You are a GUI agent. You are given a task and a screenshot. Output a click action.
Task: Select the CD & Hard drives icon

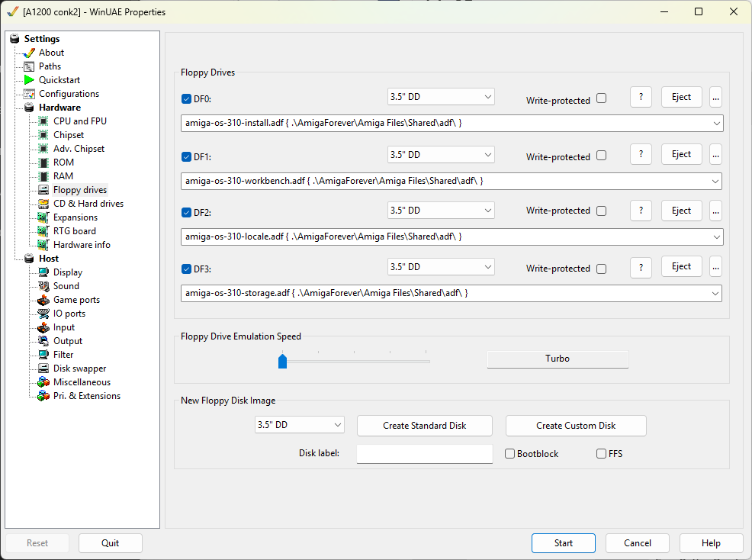click(x=43, y=204)
